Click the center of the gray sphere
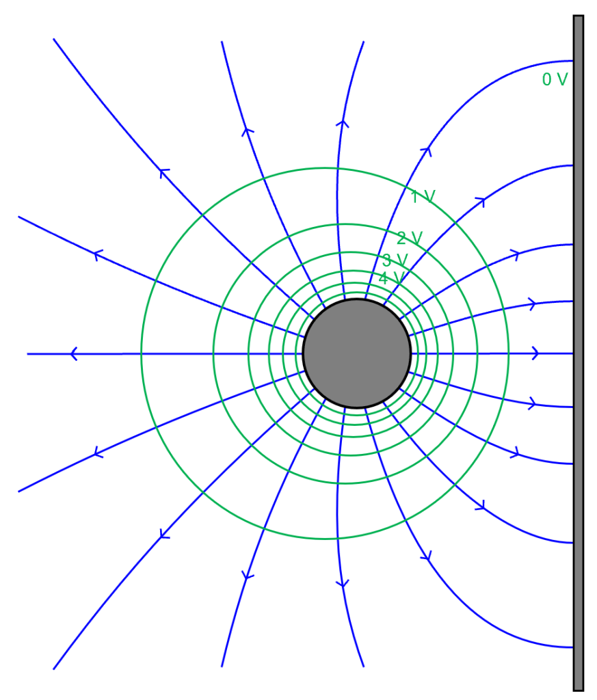 [356, 353]
